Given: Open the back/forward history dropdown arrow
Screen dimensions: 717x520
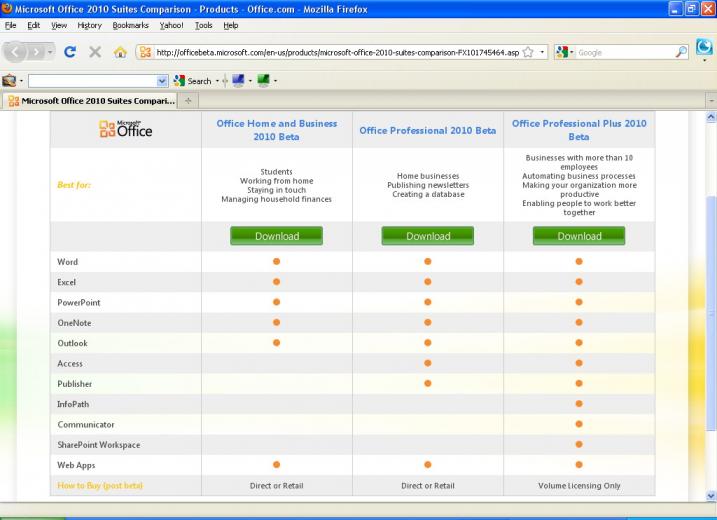Looking at the screenshot, I should 50,52.
